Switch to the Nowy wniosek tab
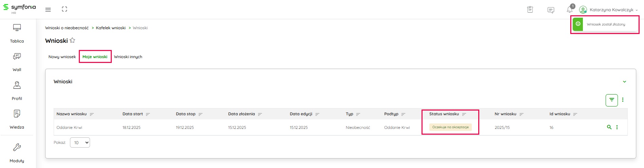 coord(62,57)
